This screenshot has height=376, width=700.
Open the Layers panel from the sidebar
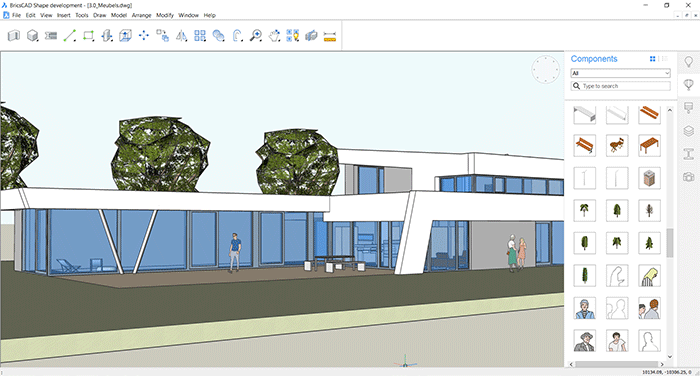688,131
